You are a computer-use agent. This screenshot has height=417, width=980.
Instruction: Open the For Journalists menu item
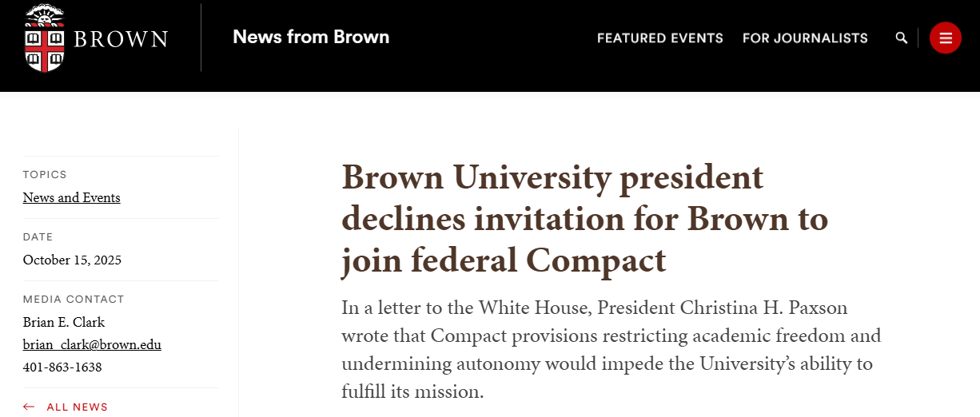coord(805,38)
